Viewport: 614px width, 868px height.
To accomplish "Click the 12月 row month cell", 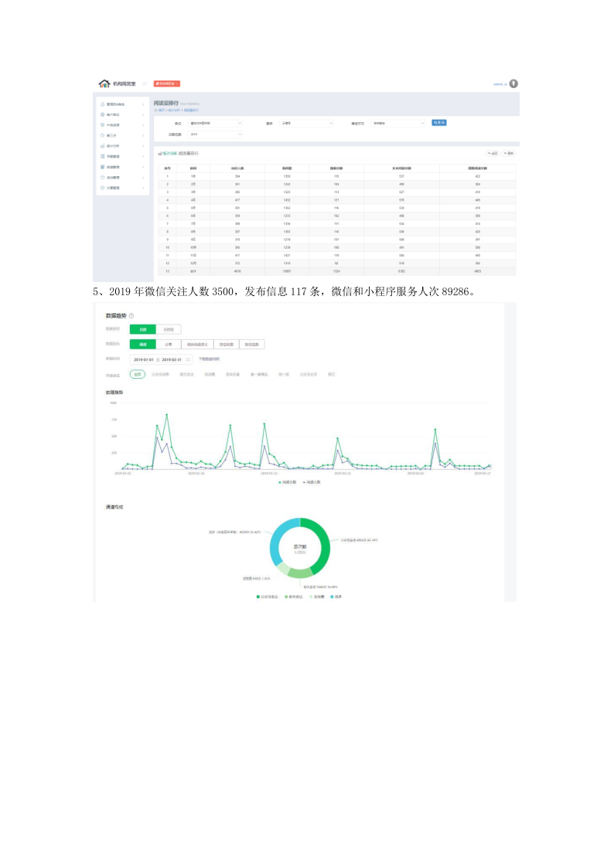I will 193,264.
